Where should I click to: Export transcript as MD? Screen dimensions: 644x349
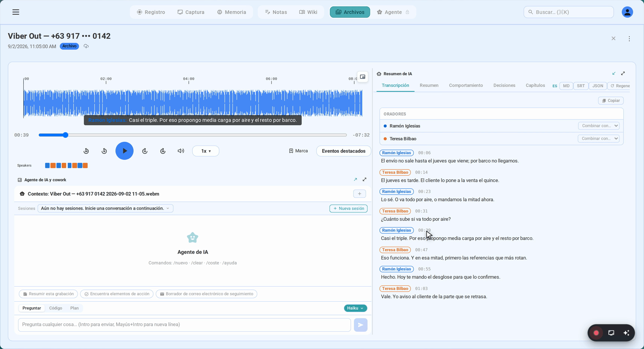click(x=566, y=86)
